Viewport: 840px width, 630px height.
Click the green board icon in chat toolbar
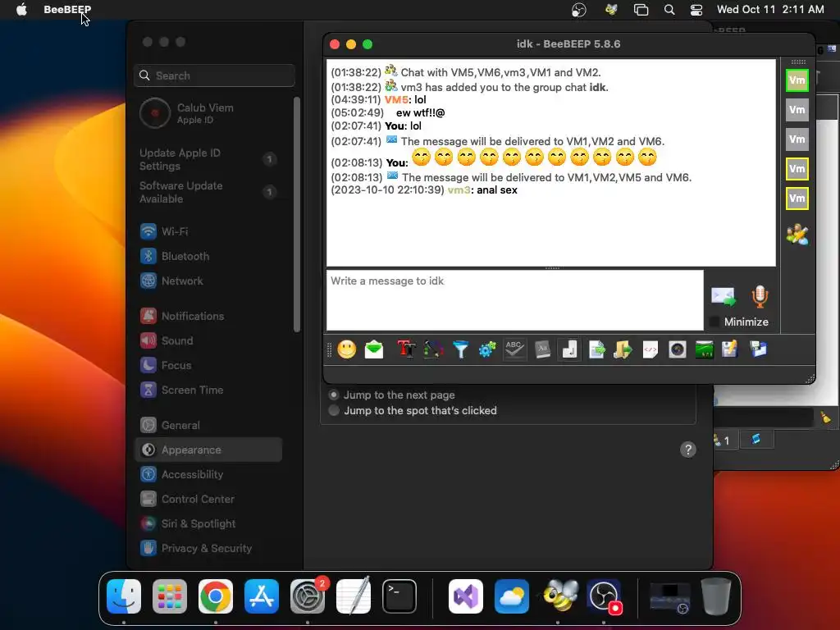pyautogui.click(x=704, y=349)
